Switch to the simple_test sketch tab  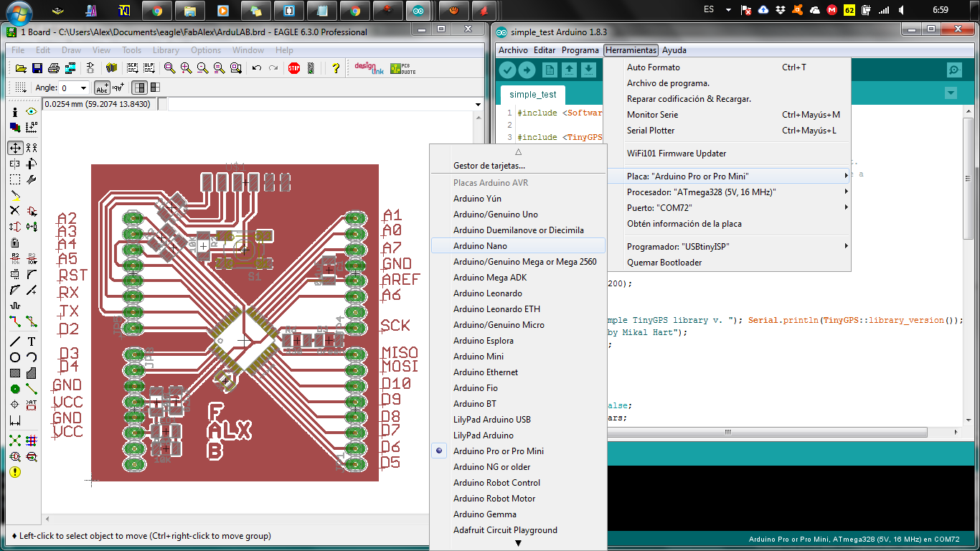[x=533, y=95]
